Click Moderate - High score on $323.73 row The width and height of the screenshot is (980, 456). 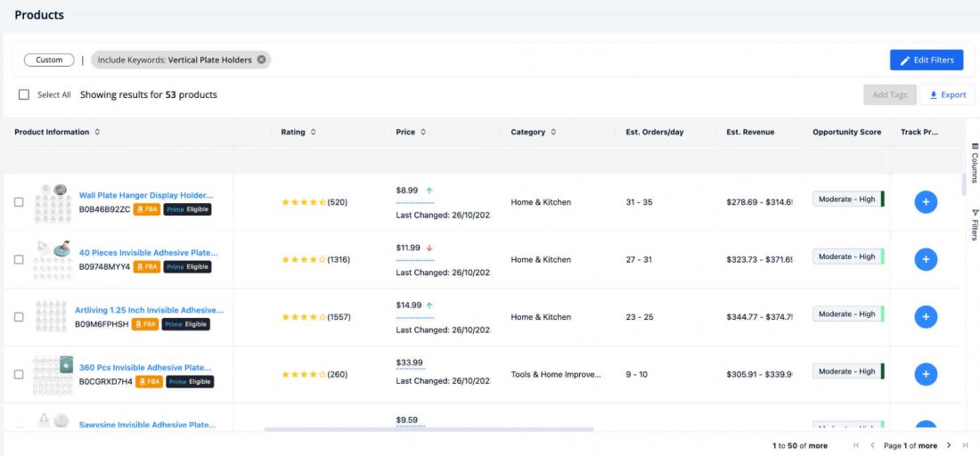click(x=848, y=256)
